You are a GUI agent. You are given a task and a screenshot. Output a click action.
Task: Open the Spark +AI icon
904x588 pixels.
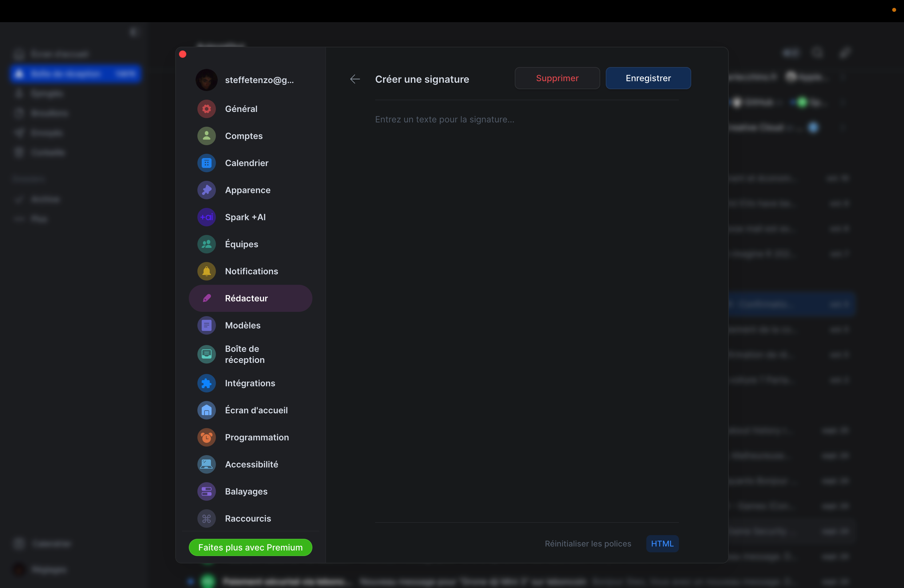(x=206, y=217)
